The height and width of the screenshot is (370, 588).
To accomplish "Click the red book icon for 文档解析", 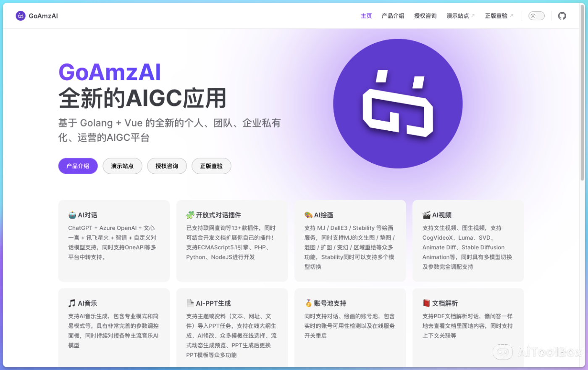I will pos(426,303).
